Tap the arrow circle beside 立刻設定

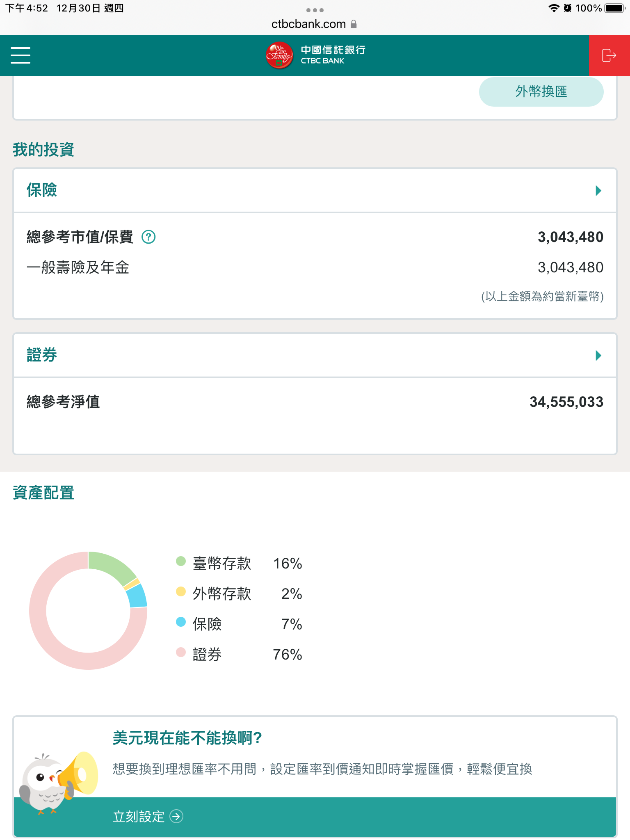[177, 817]
